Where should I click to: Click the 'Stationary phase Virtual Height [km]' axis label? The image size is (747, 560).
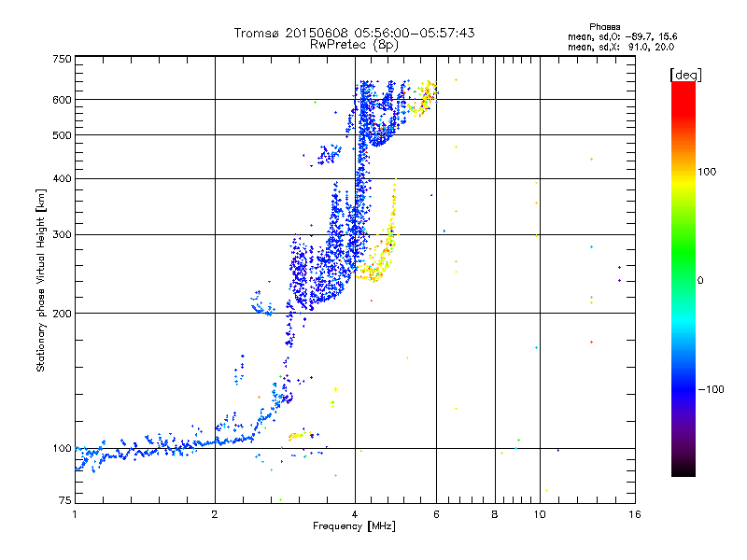[40, 280]
